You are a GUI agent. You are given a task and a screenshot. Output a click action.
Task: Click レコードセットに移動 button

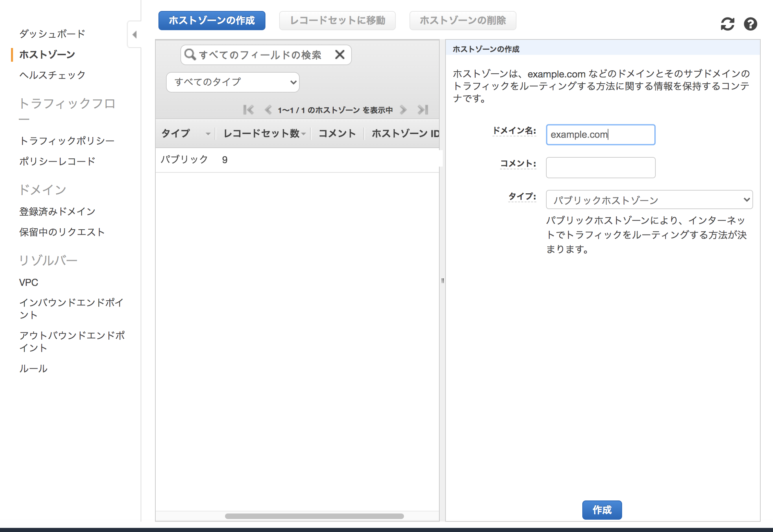[x=337, y=21]
